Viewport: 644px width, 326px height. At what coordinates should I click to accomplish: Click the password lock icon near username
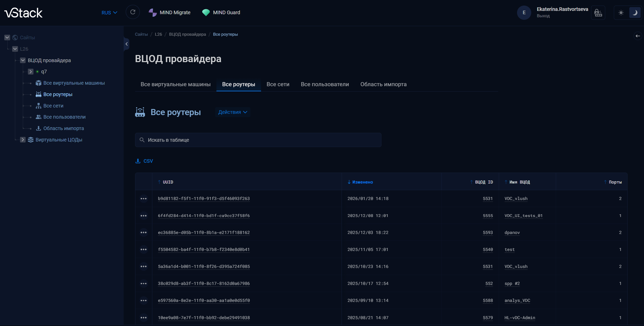point(598,13)
